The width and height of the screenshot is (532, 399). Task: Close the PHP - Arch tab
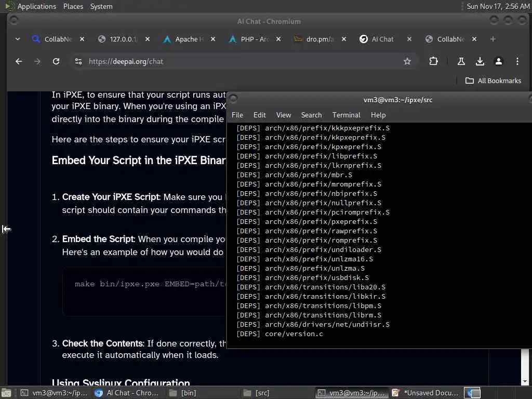(x=278, y=39)
